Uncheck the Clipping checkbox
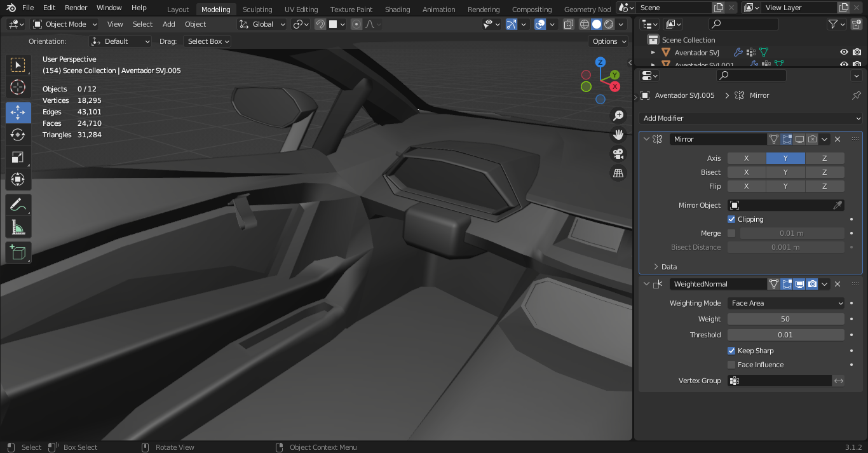 pyautogui.click(x=731, y=219)
